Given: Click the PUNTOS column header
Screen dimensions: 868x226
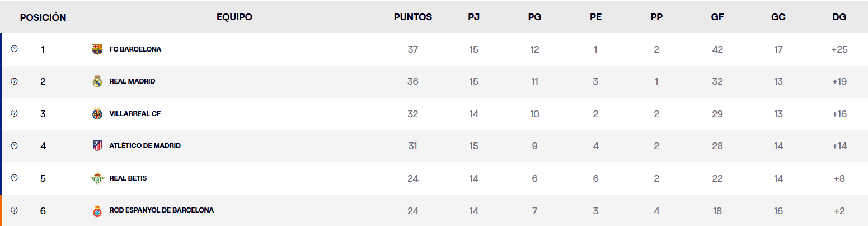Looking at the screenshot, I should (413, 17).
